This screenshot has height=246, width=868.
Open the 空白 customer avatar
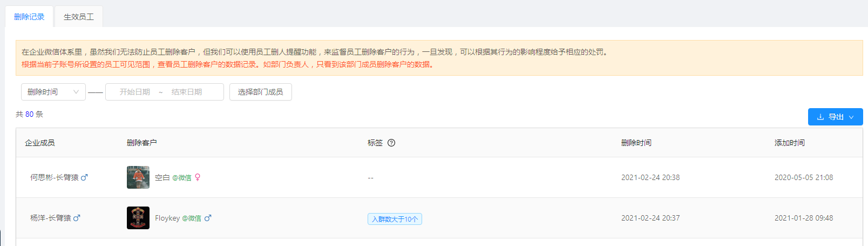[x=138, y=177]
